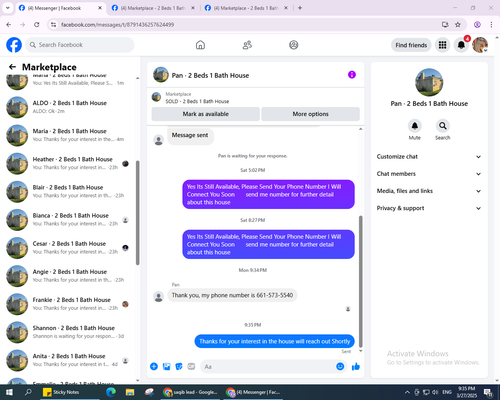Click the chat message scrollbar

click(x=360, y=282)
